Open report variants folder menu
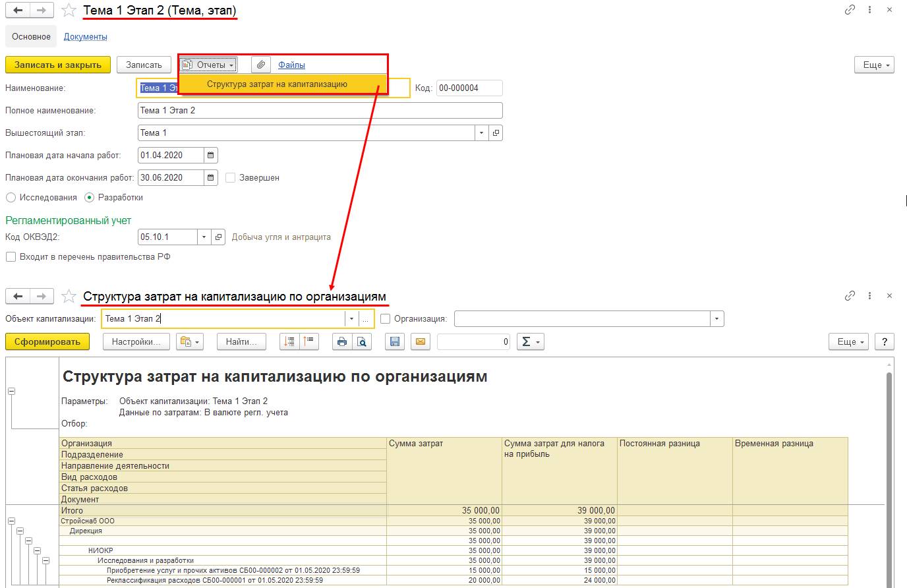Viewport: 907px width, 588px height. pyautogui.click(x=190, y=341)
